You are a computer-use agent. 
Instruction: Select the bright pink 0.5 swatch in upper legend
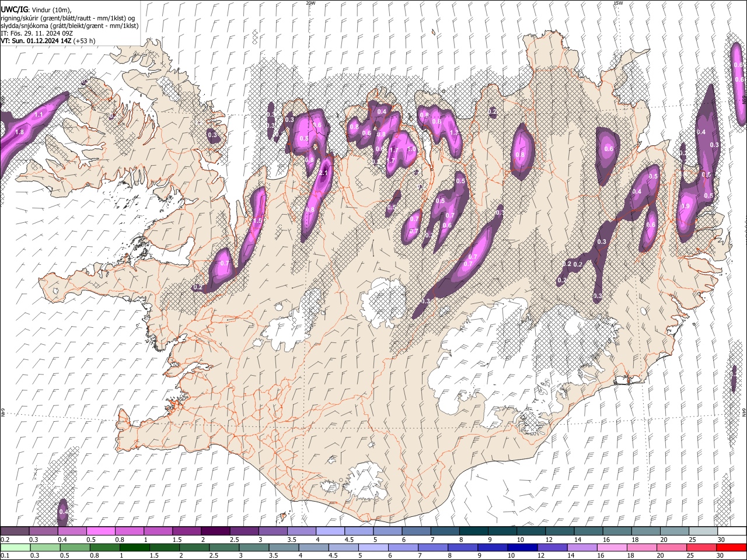100,531
